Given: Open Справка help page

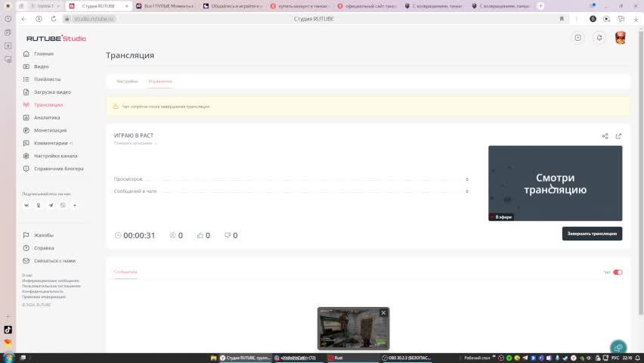Looking at the screenshot, I should [x=44, y=248].
